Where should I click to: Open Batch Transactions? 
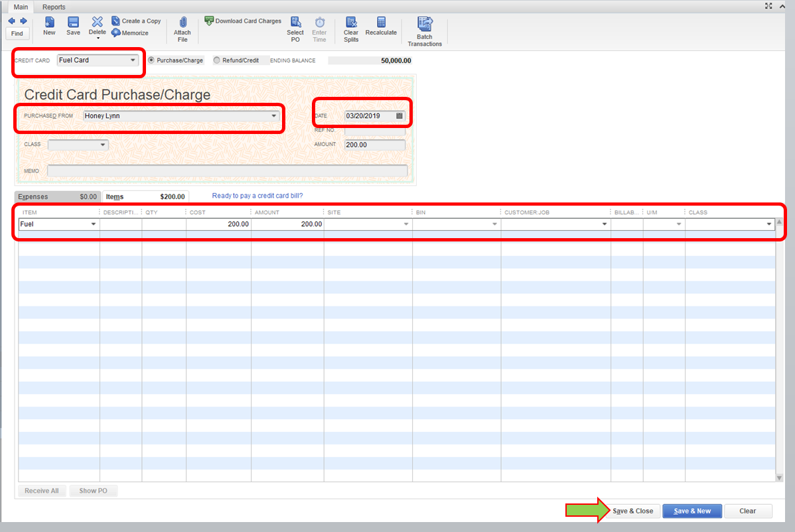[x=425, y=31]
